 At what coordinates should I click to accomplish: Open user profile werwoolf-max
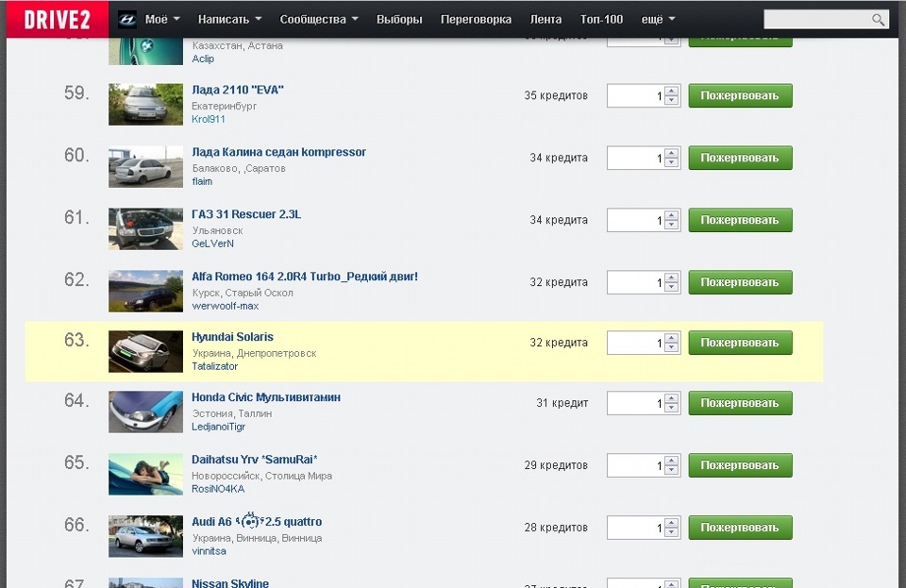click(x=225, y=306)
